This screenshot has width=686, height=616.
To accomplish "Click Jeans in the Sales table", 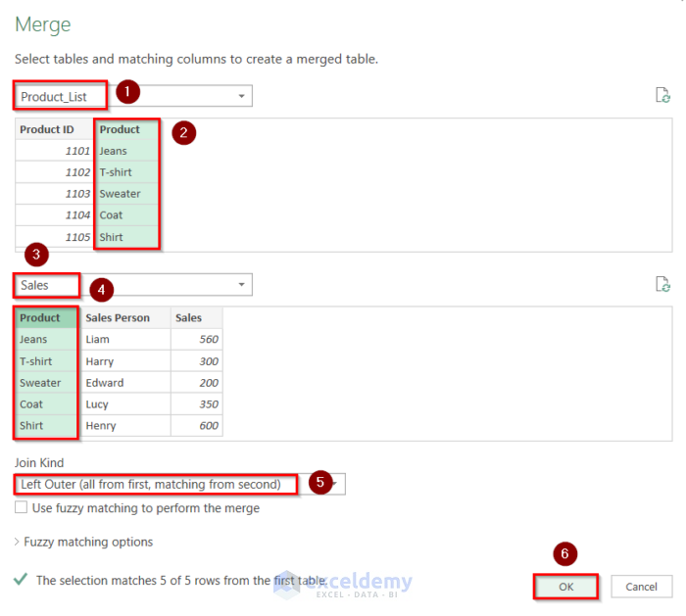I will point(46,339).
